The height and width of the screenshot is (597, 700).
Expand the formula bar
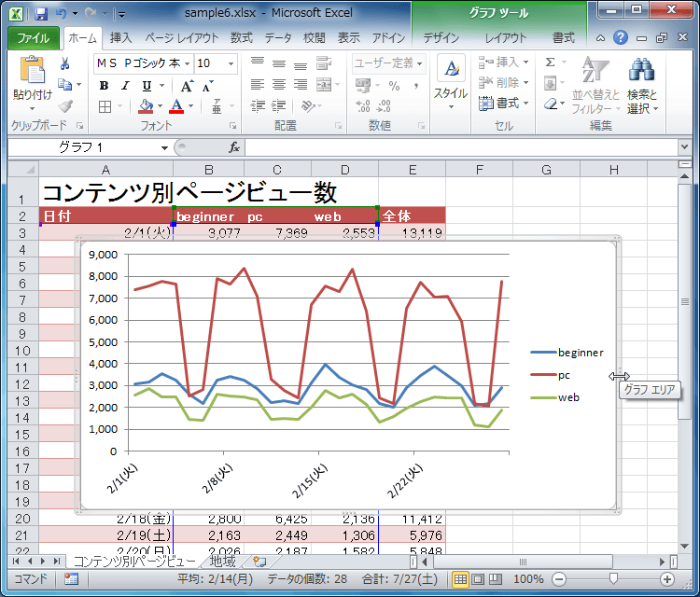pos(684,146)
